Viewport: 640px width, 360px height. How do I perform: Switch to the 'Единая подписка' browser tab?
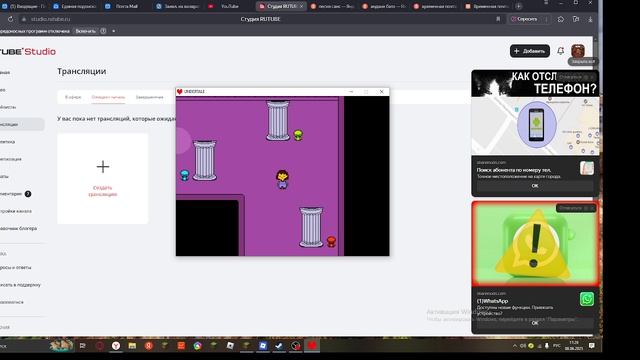pyautogui.click(x=75, y=6)
